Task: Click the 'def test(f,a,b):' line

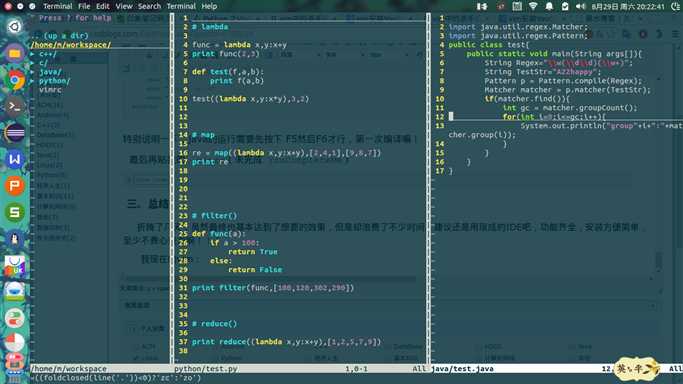Action: tap(228, 72)
